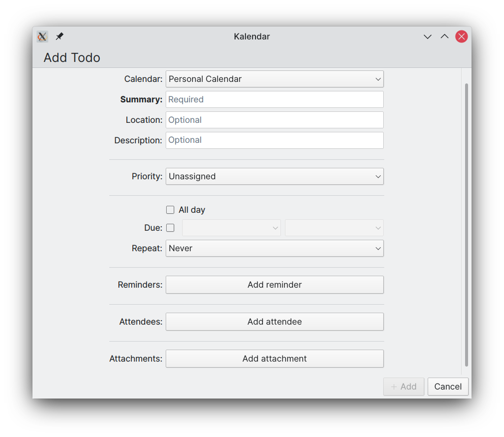The image size is (504, 437).
Task: Minimize the Kalendar window
Action: 428,36
